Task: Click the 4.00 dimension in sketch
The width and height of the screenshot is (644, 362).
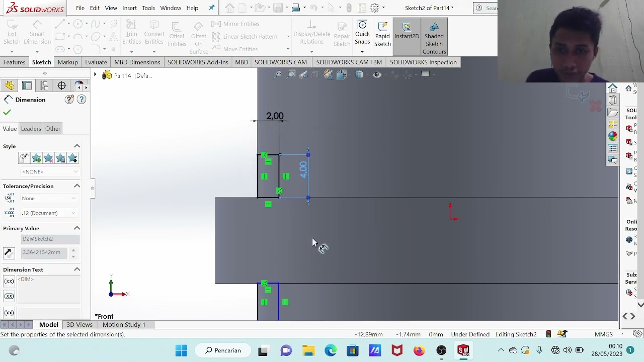Action: click(303, 169)
